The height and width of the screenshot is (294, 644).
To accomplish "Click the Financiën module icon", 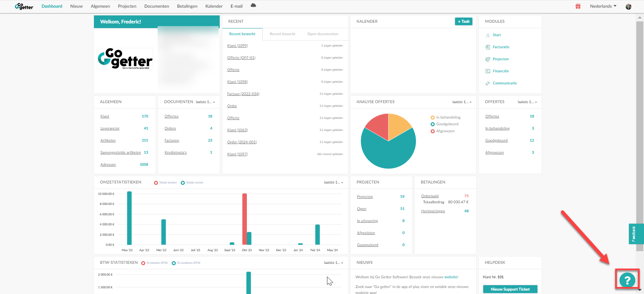I will pyautogui.click(x=488, y=71).
